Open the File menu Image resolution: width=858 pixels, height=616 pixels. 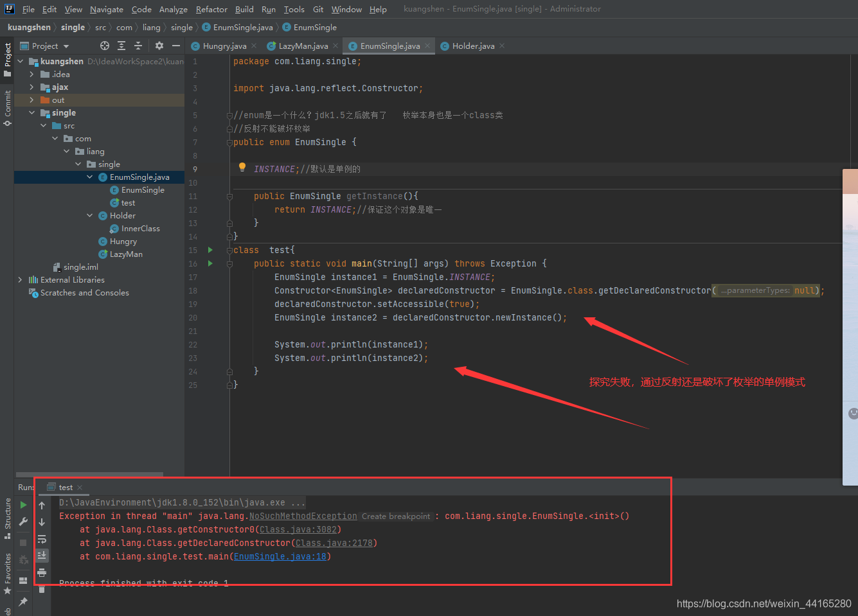coord(28,9)
